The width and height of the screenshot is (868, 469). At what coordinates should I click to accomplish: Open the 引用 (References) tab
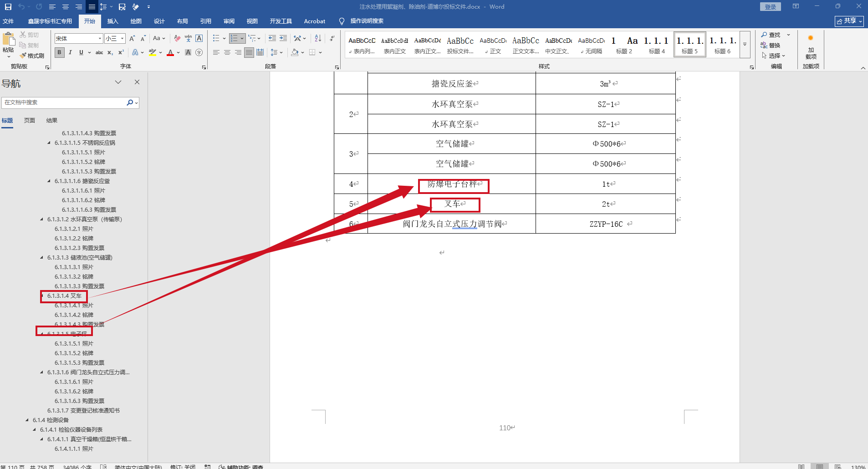[206, 21]
